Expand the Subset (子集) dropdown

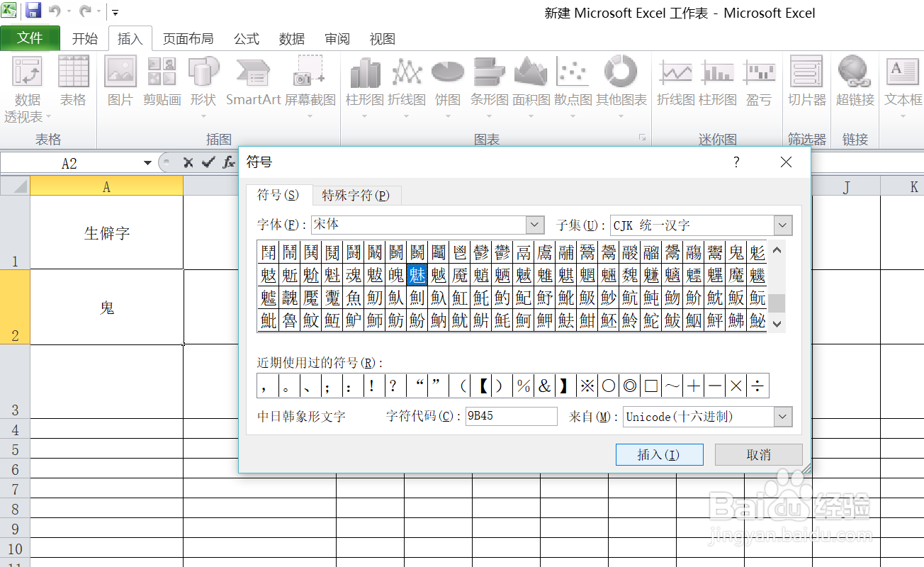point(783,225)
